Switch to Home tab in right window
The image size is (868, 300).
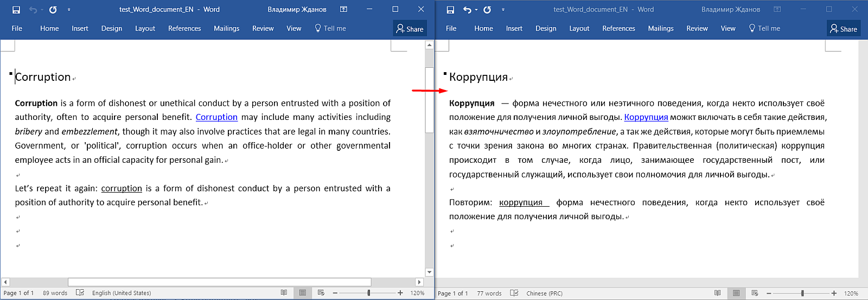pos(483,28)
